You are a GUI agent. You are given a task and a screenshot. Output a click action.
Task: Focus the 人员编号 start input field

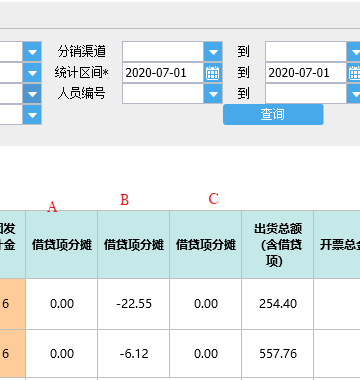click(163, 94)
